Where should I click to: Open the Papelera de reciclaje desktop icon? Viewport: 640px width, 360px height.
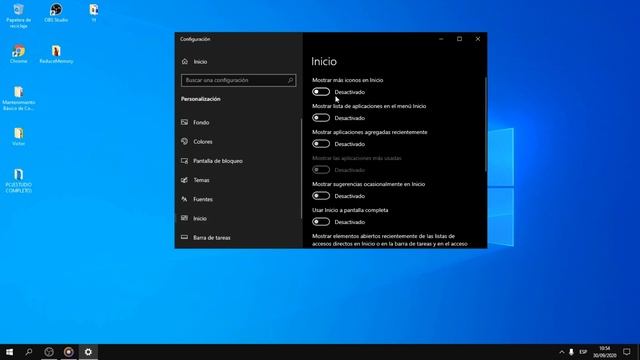18,16
